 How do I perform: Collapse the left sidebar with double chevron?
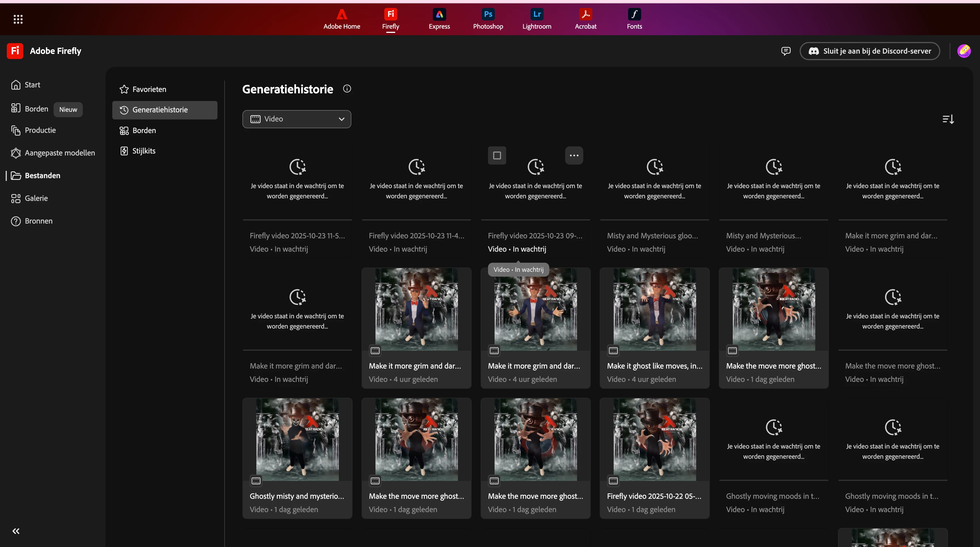click(x=16, y=531)
